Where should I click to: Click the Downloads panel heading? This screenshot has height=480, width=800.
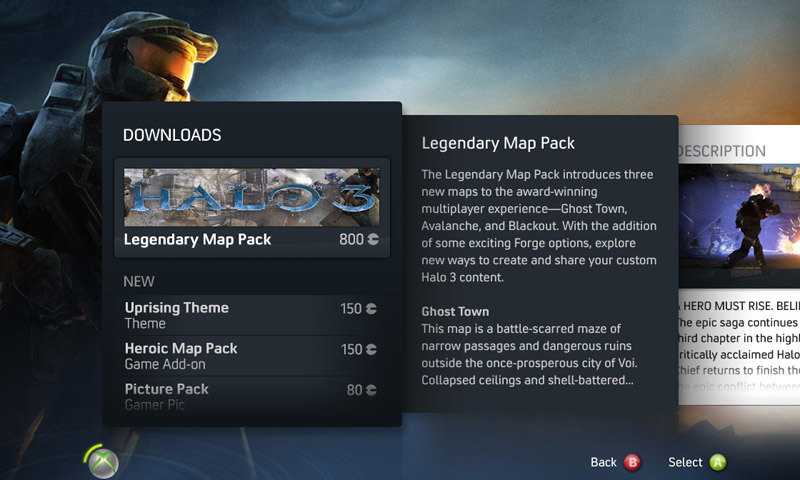pyautogui.click(x=172, y=135)
